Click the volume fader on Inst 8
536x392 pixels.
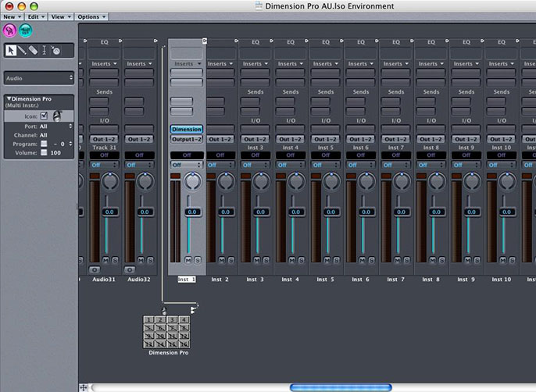(x=437, y=212)
